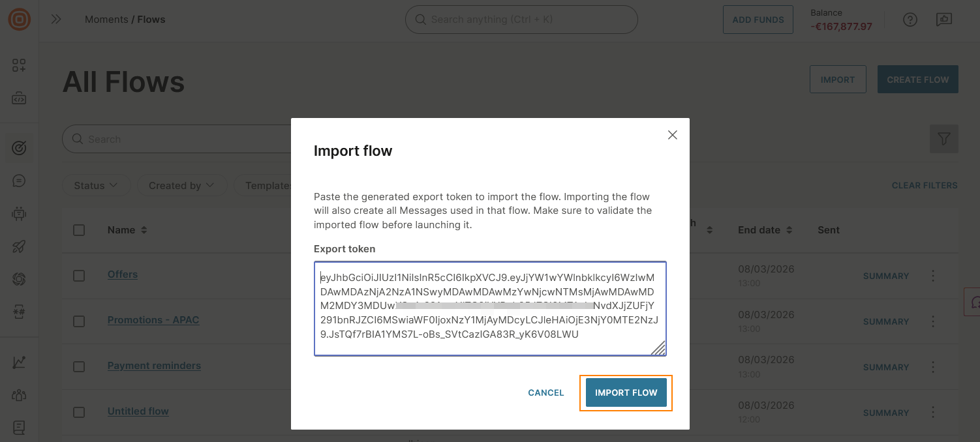Select the Moments target icon in sidebar
This screenshot has width=980, height=442.
point(20,148)
